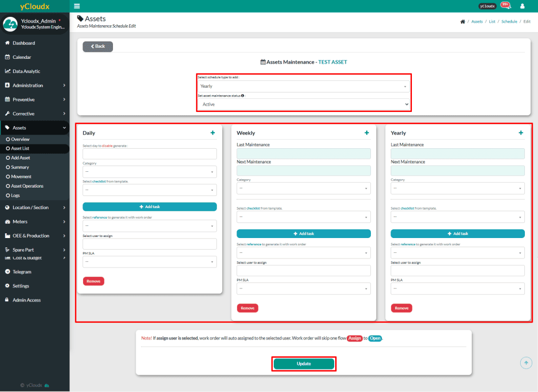Open the PM SLA dropdown in Yearly card
Screen dimensions: 538x392
pos(458,288)
